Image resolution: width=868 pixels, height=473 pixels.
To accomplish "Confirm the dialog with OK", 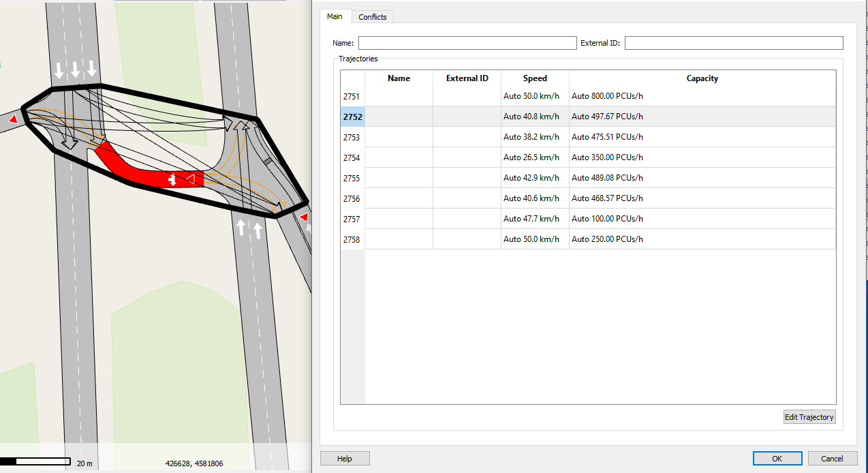I will click(x=777, y=459).
